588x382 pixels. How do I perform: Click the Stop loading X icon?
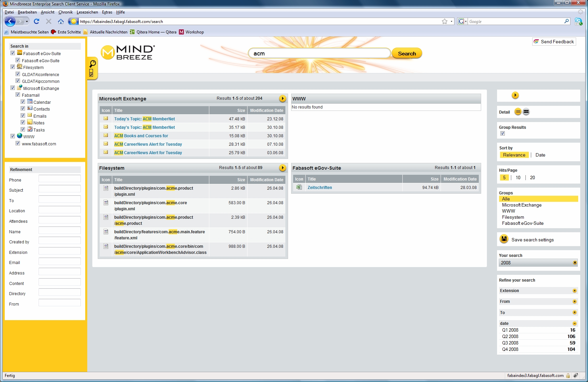(x=49, y=21)
